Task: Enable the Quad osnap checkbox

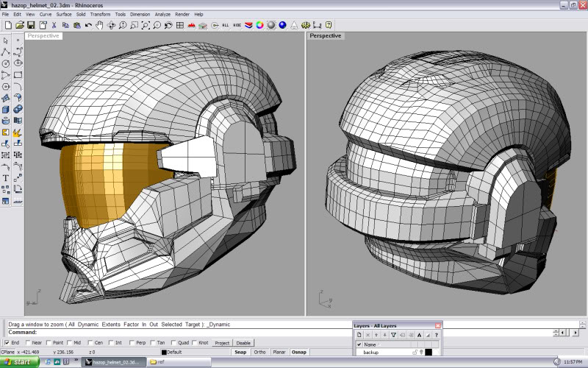Action: [173, 342]
